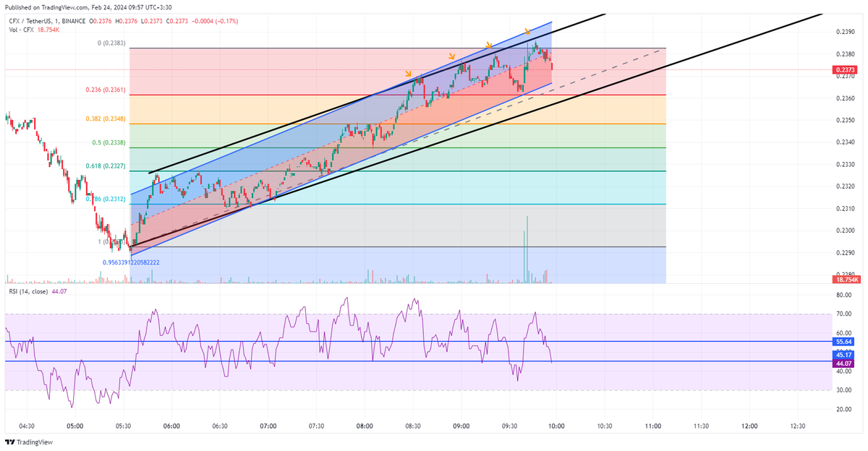Click the purple 44.07 RSI value tag
Viewport: 868px width, 451px height.
point(844,364)
